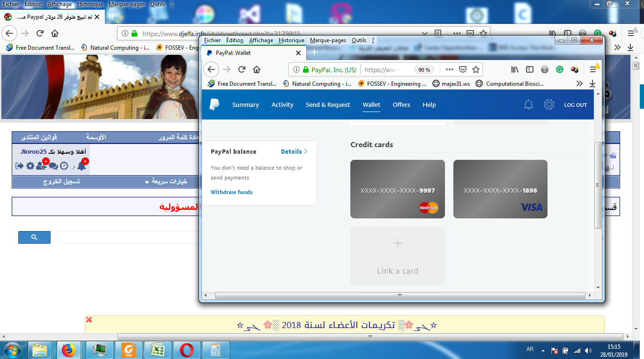Open PayPal notifications bell

528,105
